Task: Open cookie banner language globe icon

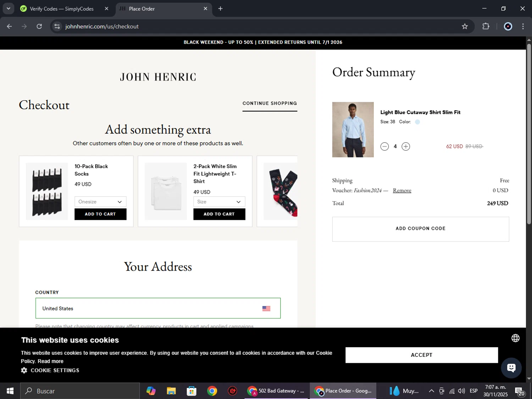Action: (x=515, y=338)
